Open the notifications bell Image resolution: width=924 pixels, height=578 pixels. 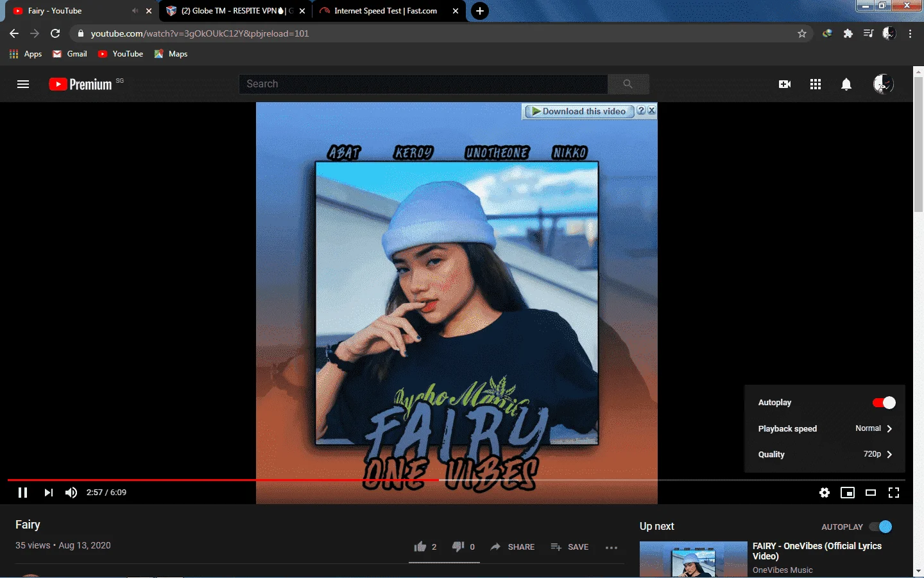coord(846,84)
